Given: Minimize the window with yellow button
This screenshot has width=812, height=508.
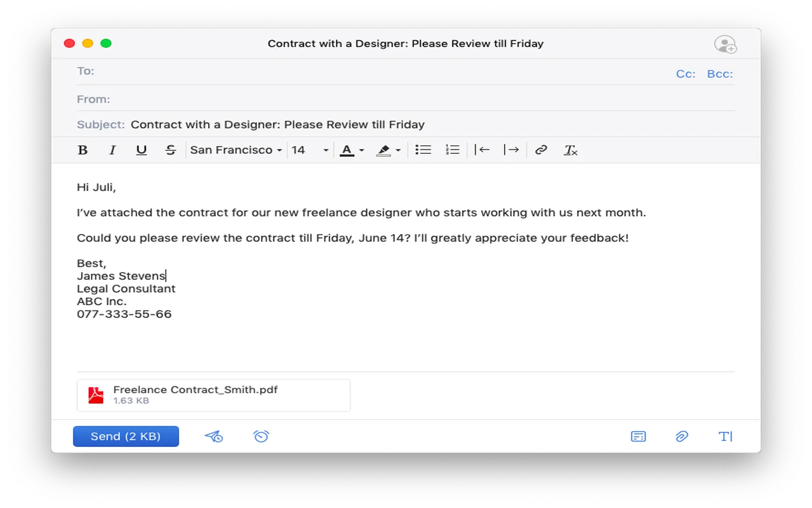Looking at the screenshot, I should click(88, 43).
